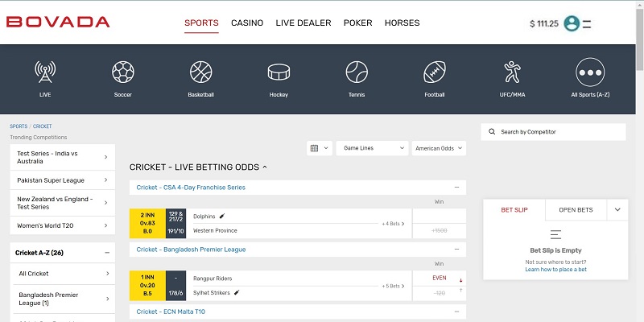The image size is (644, 322).
Task: Select the Soccer ball icon
Action: tap(123, 72)
